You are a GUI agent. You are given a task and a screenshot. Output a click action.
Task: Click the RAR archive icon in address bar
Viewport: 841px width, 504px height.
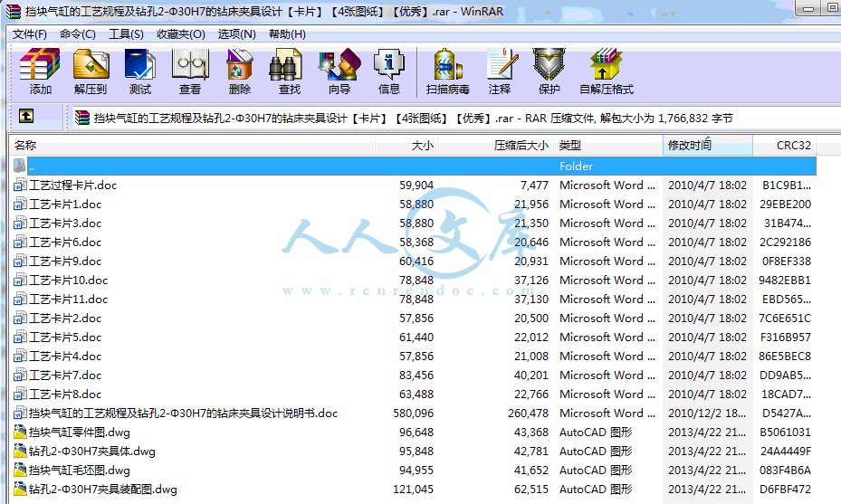[x=82, y=118]
